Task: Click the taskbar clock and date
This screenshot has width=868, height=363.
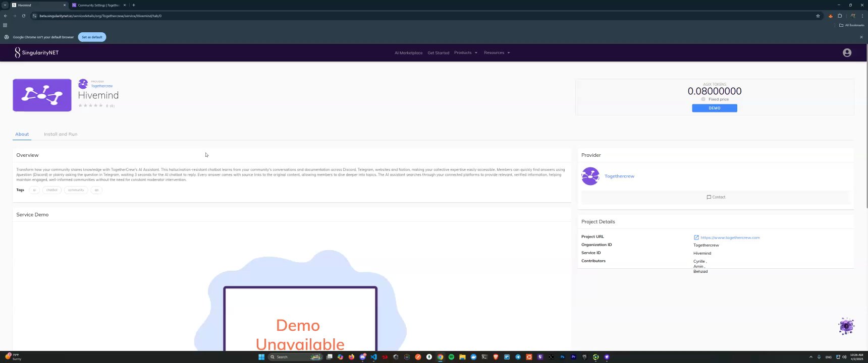Action: tap(856, 357)
